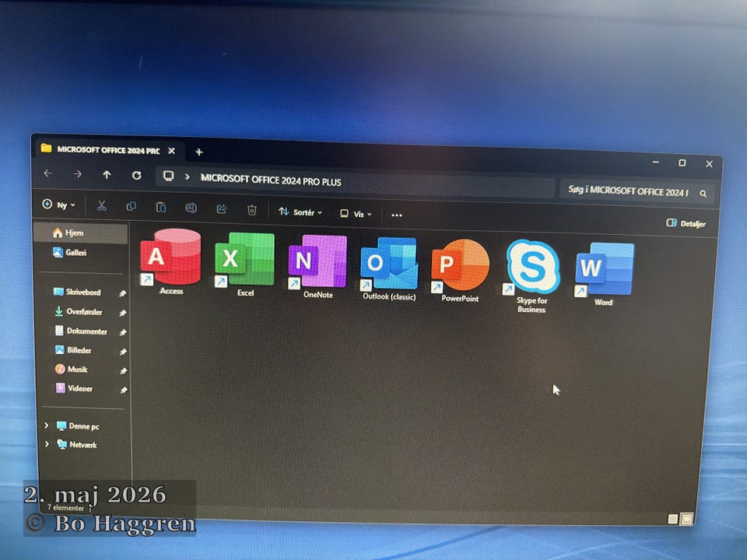Select the Outlook (classic) shortcut
This screenshot has width=747, height=560.
coord(389,269)
